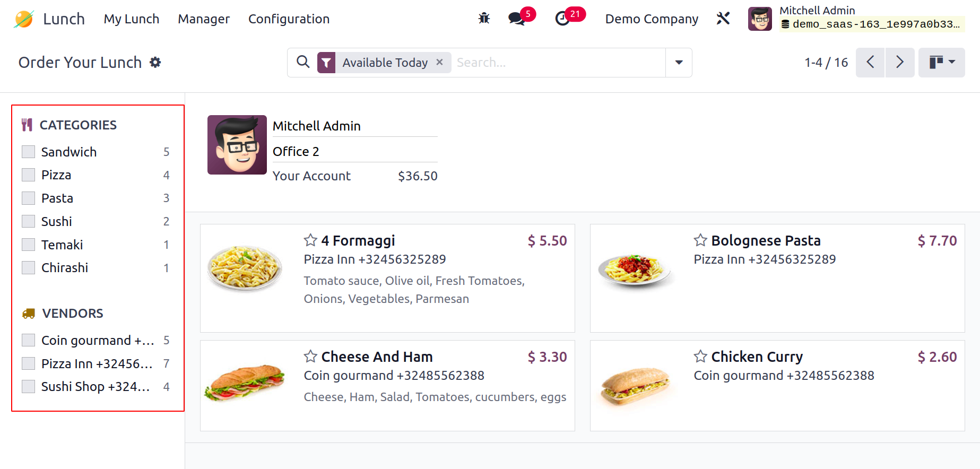The width and height of the screenshot is (980, 469).
Task: Open the activities clock icon
Action: tap(562, 19)
